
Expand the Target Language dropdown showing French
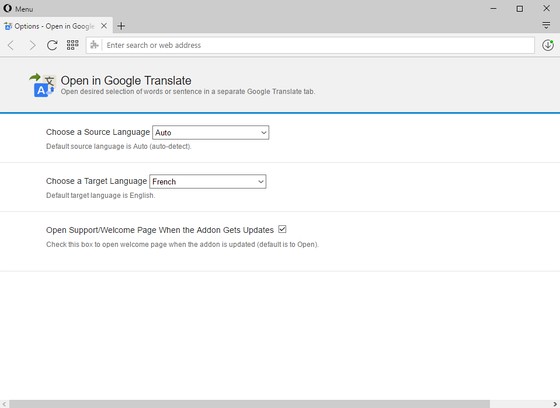coord(208,181)
